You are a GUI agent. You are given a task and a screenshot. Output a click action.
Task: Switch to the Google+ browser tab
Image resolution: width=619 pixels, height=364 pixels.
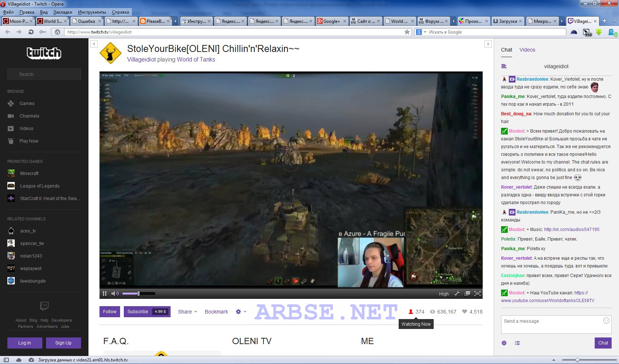[332, 21]
